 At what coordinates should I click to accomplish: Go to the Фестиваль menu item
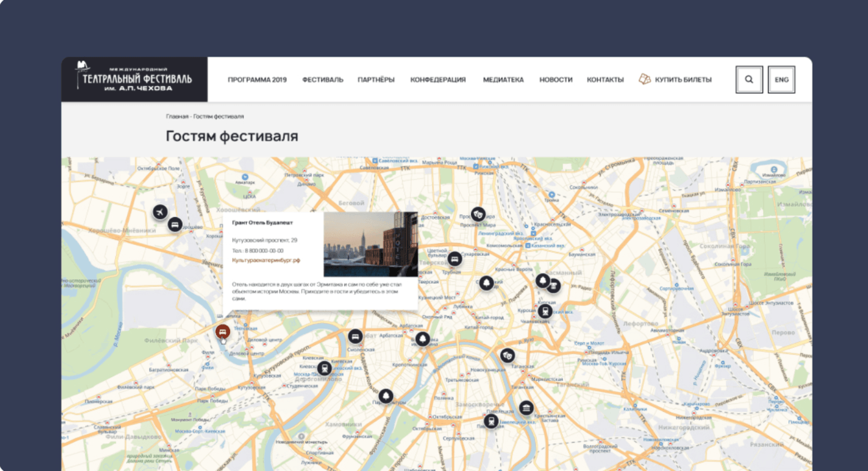click(323, 80)
